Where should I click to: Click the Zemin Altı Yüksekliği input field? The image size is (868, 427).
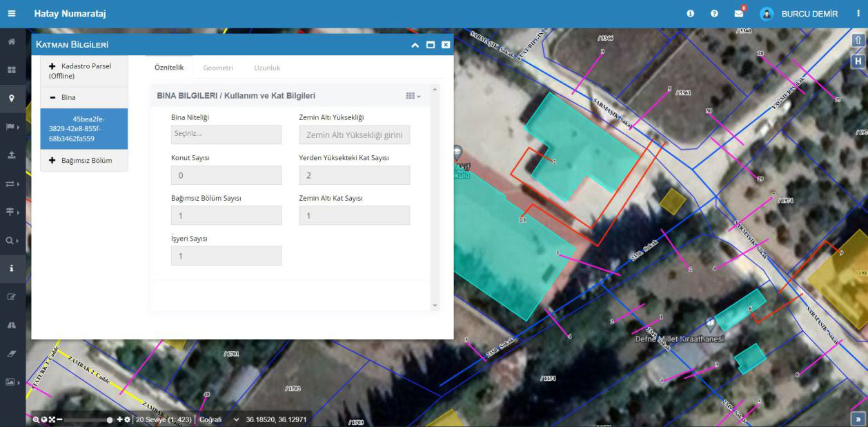tap(354, 135)
